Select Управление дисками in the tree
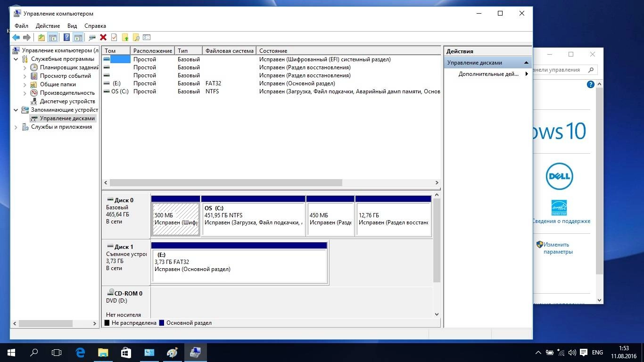644x362 pixels. point(67,118)
